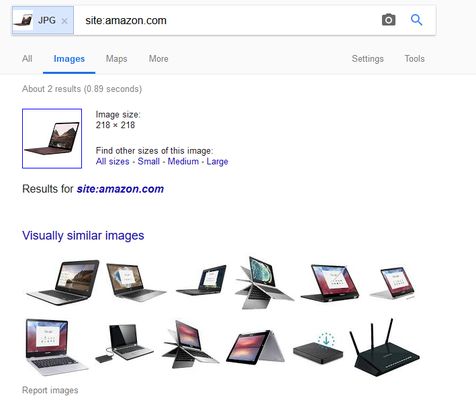The image size is (476, 400).
Task: Choose the Large size link
Action: tap(217, 161)
